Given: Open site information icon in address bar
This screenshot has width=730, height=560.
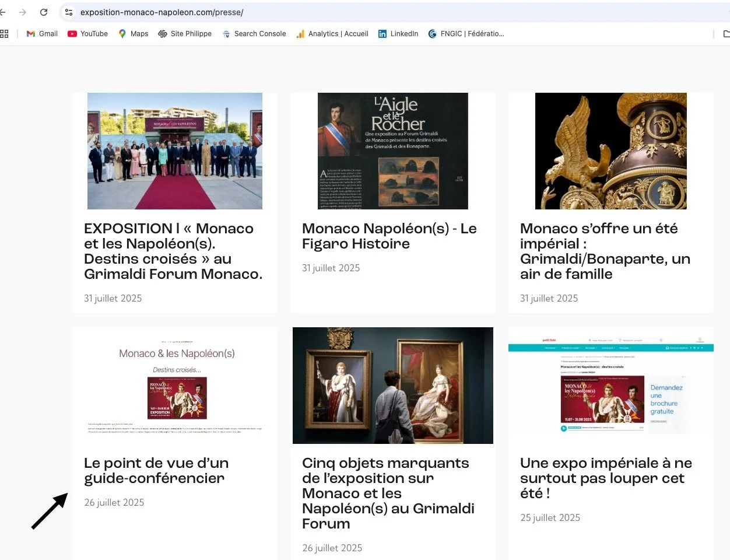Looking at the screenshot, I should pyautogui.click(x=69, y=12).
